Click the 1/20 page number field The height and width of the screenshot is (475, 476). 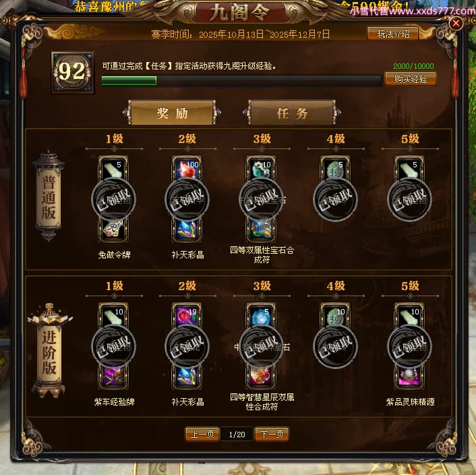237,435
